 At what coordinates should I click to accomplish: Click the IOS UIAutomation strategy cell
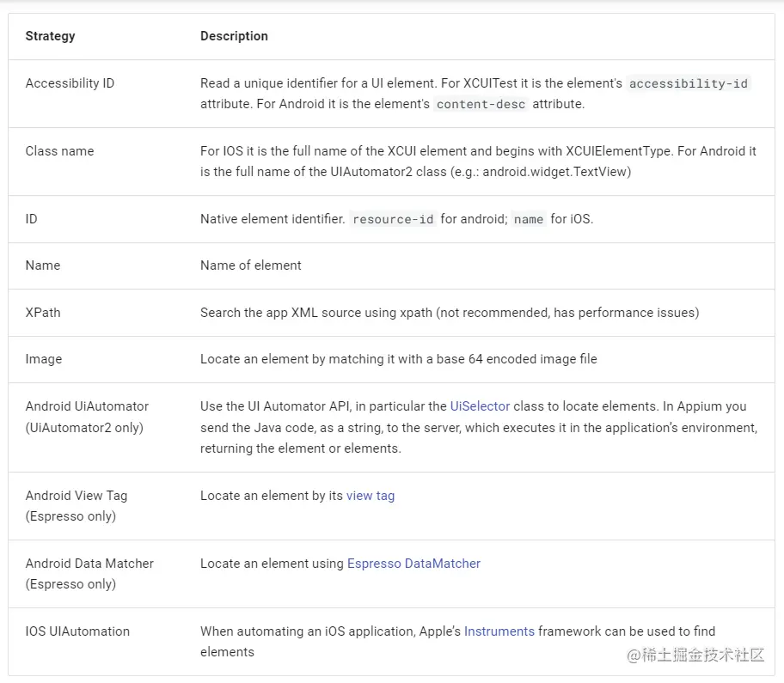(77, 631)
